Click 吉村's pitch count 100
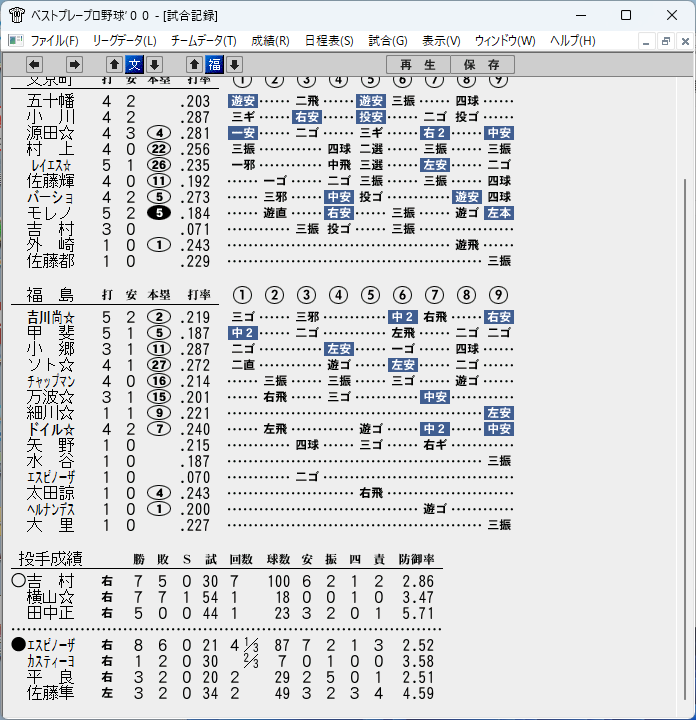696x720 pixels. 279,581
